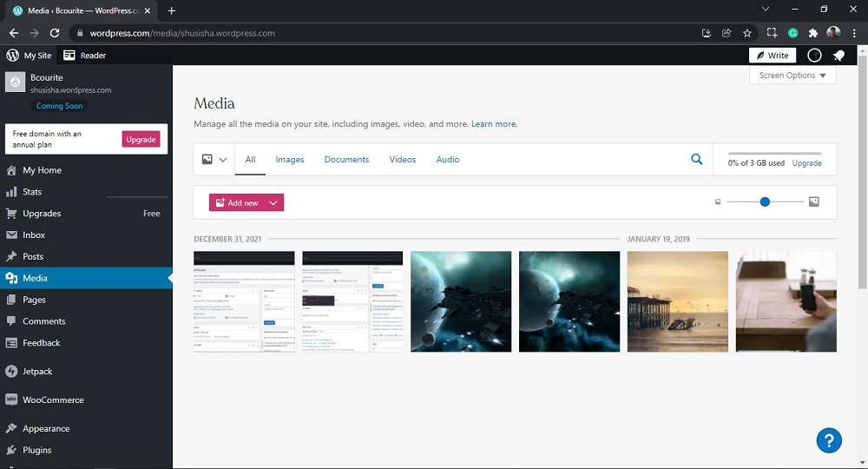Click the Bcourite site avatar icon
The width and height of the screenshot is (868, 469).
pyautogui.click(x=15, y=83)
